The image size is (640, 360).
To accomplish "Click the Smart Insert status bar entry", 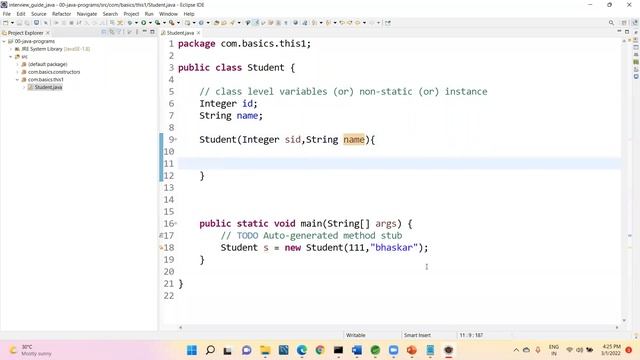I will tap(417, 335).
